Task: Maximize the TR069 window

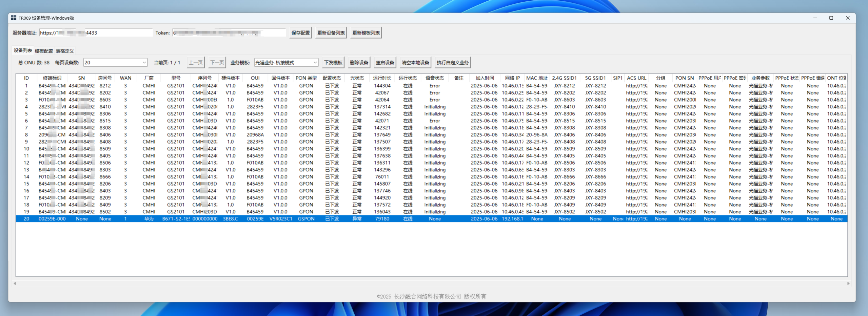Action: (x=831, y=18)
